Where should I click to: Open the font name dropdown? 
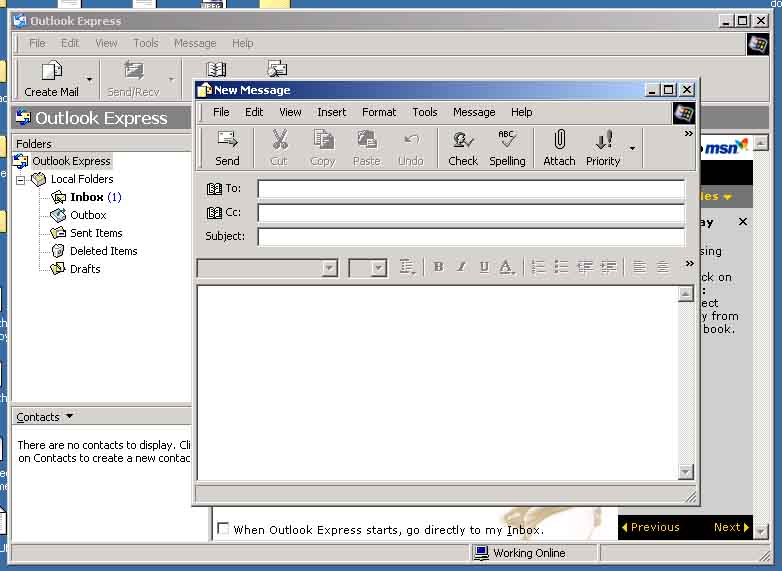click(329, 268)
